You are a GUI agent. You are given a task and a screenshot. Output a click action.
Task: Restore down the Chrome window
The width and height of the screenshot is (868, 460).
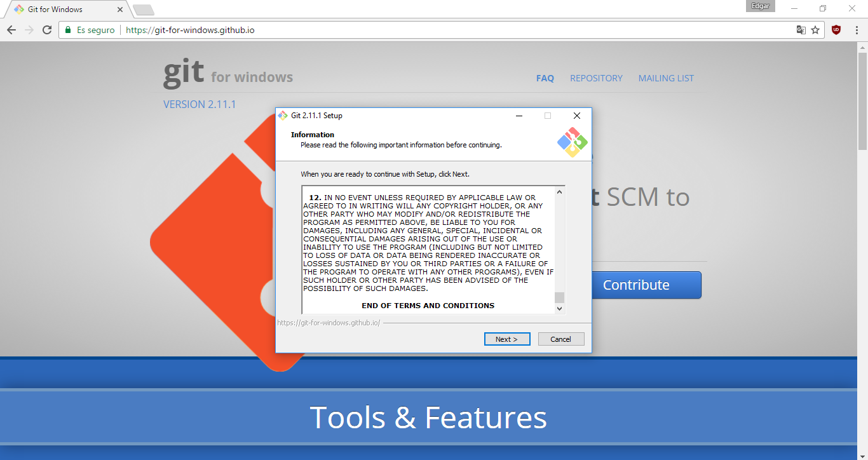coord(823,8)
